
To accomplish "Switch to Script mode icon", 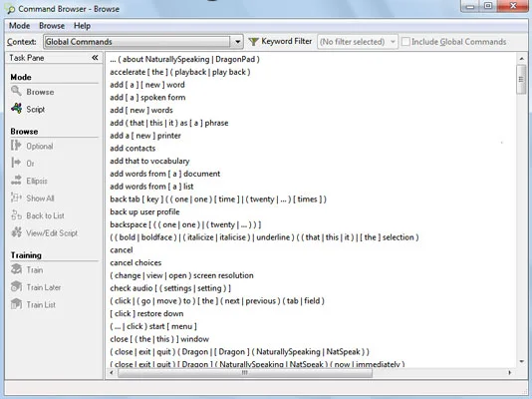I will 16,109.
